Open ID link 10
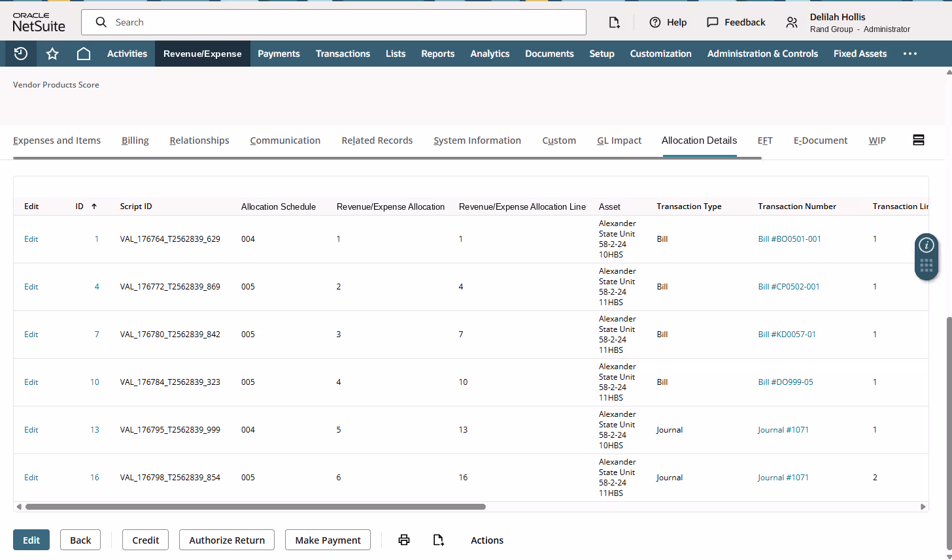 [95, 382]
